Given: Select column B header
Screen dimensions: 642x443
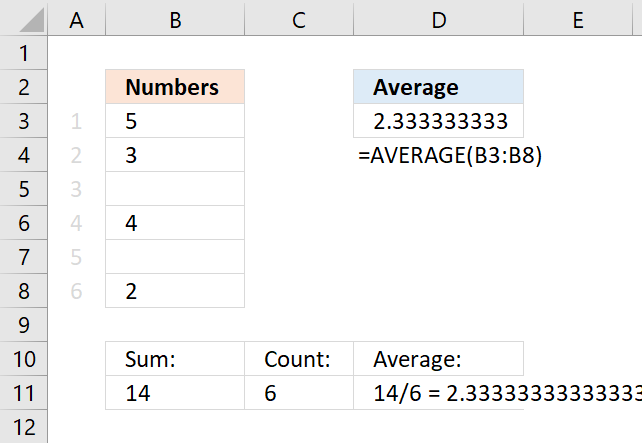Looking at the screenshot, I should point(175,19).
